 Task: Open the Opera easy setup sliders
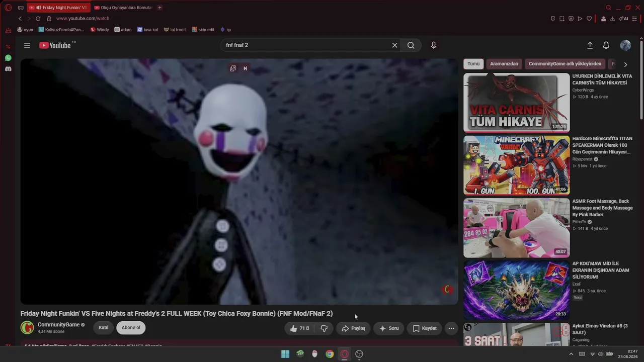click(635, 19)
